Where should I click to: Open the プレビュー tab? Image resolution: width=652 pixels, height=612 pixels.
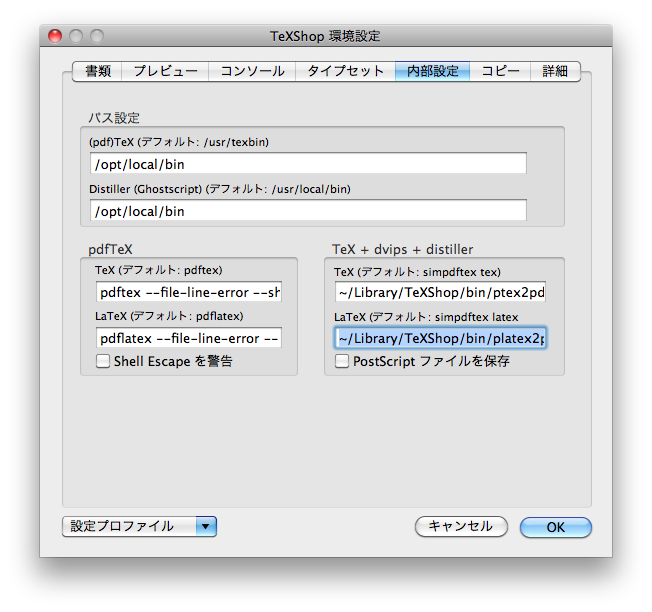click(165, 71)
